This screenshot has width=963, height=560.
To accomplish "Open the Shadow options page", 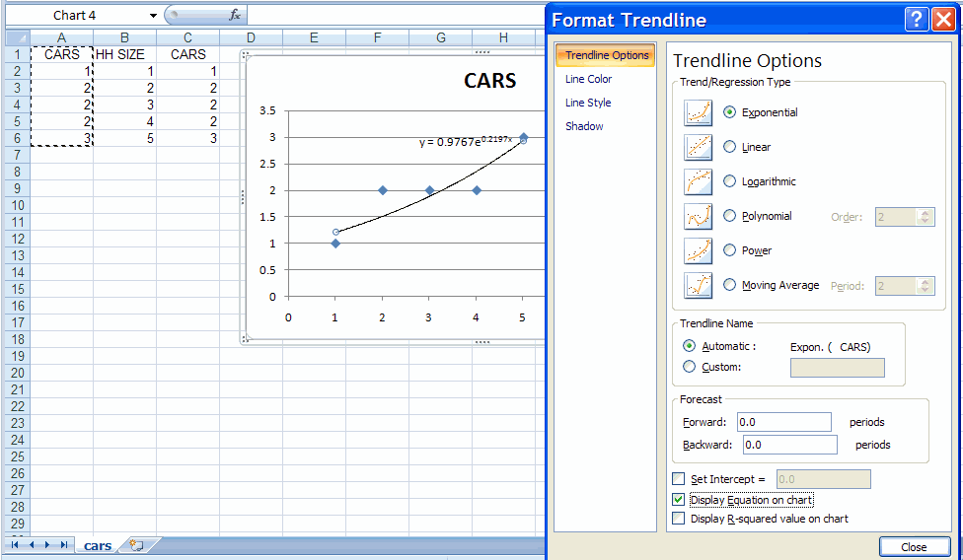I will (584, 126).
